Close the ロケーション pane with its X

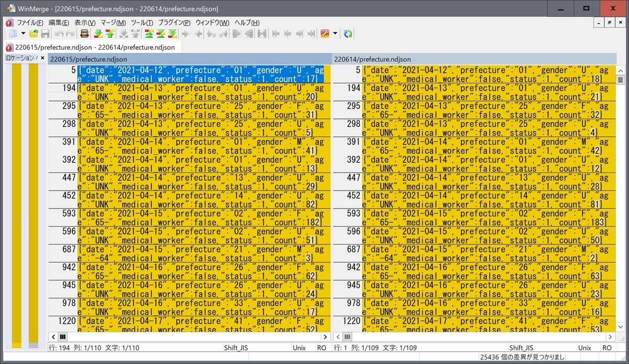pos(42,58)
